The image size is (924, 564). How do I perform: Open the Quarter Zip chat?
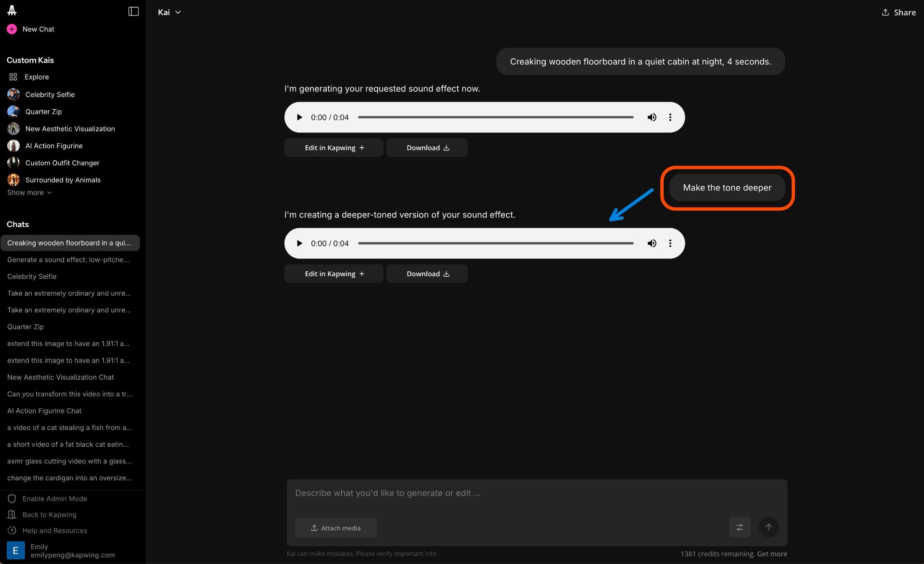pyautogui.click(x=26, y=326)
